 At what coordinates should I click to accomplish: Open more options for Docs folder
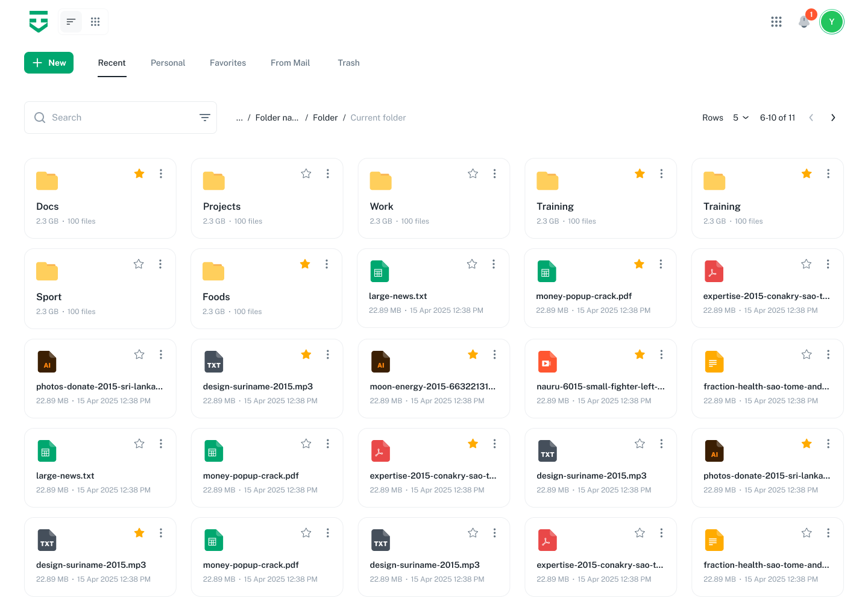[x=161, y=174]
